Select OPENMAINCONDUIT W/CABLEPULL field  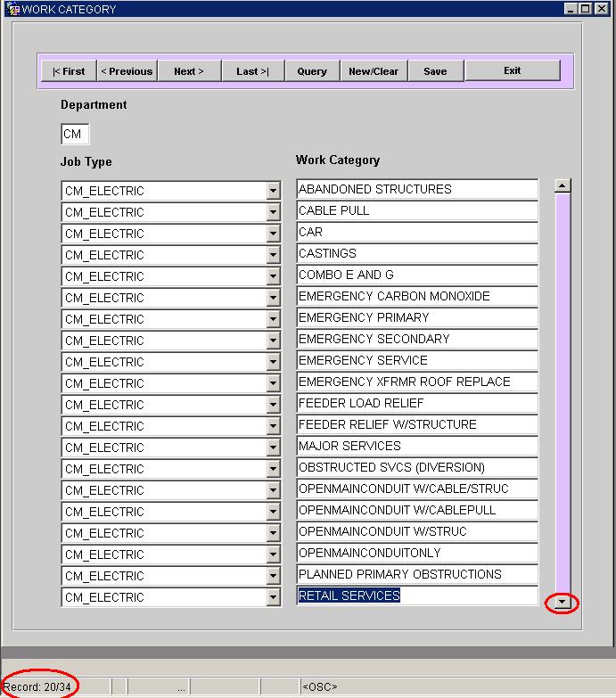417,510
